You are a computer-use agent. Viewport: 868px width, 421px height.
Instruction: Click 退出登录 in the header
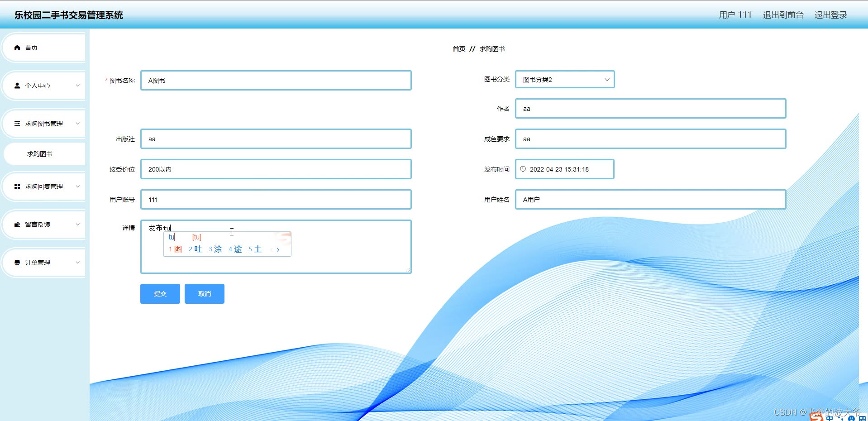pos(831,15)
